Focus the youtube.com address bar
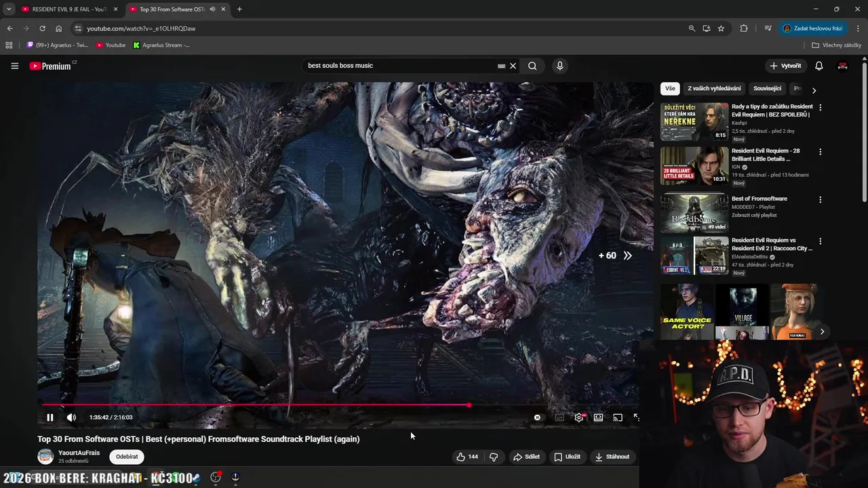This screenshot has height=488, width=868. pyautogui.click(x=380, y=28)
